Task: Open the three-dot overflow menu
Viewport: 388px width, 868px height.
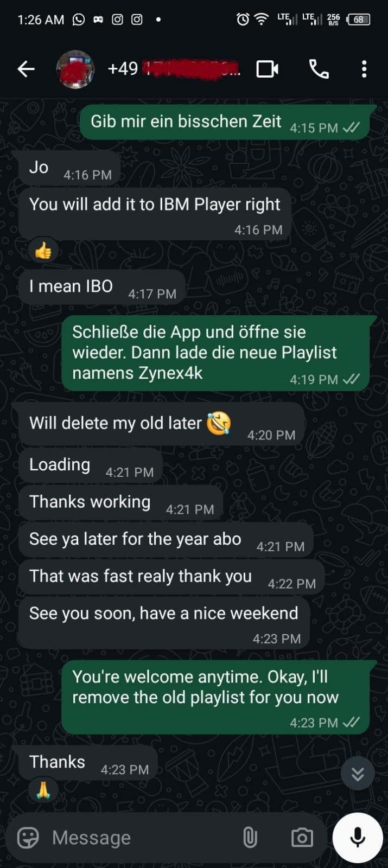Action: (364, 69)
